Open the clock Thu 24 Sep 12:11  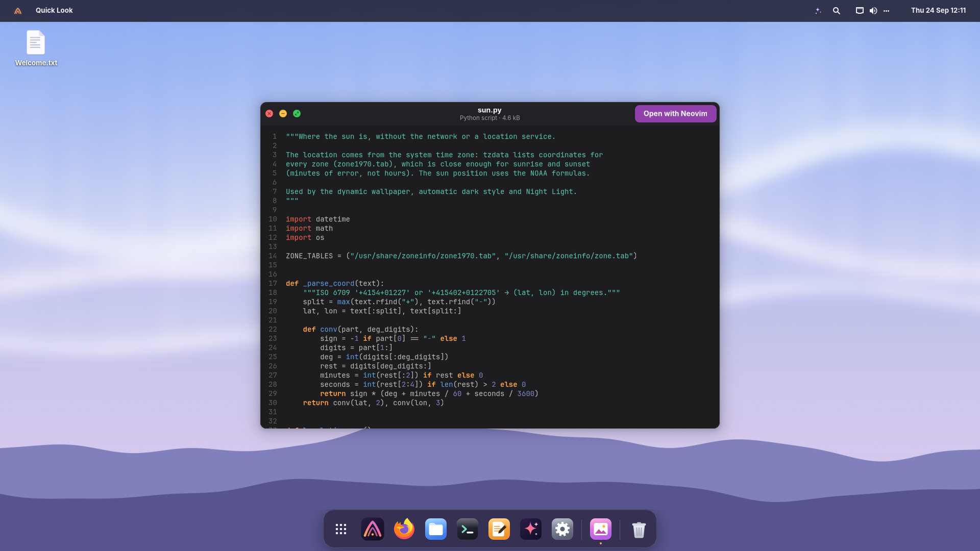click(x=938, y=10)
